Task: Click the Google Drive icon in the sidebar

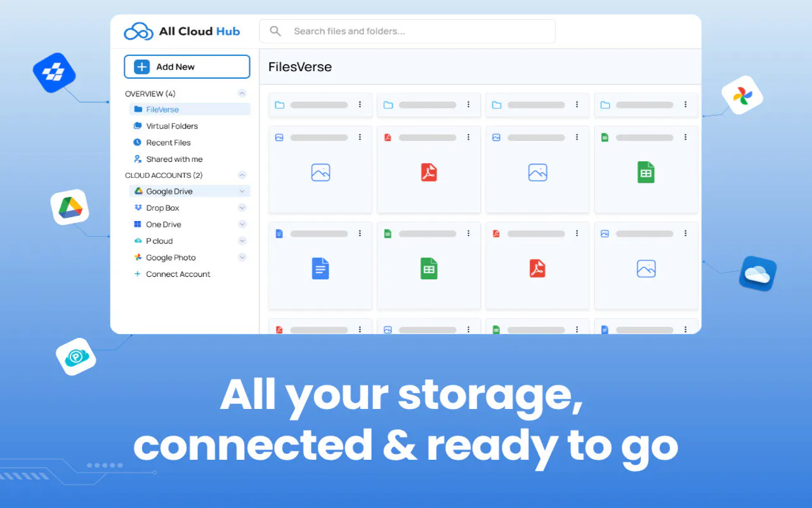Action: coord(138,191)
